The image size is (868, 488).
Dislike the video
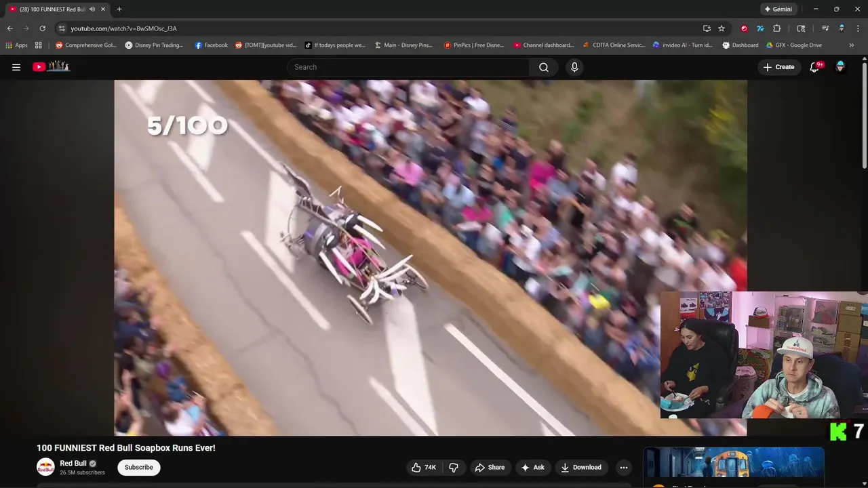tap(454, 467)
